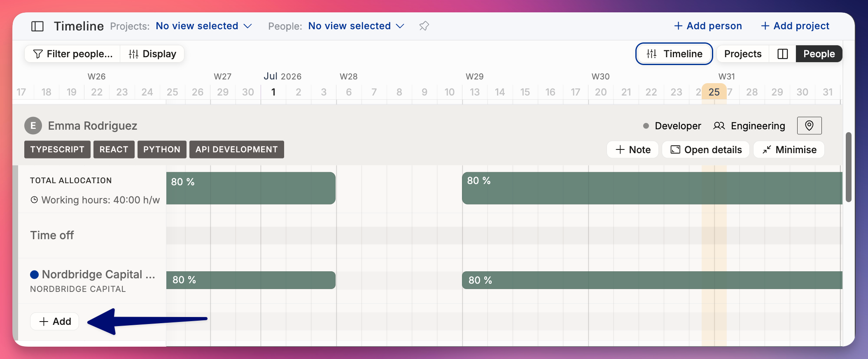Minimise Emma Rodriguez's row

pos(789,149)
